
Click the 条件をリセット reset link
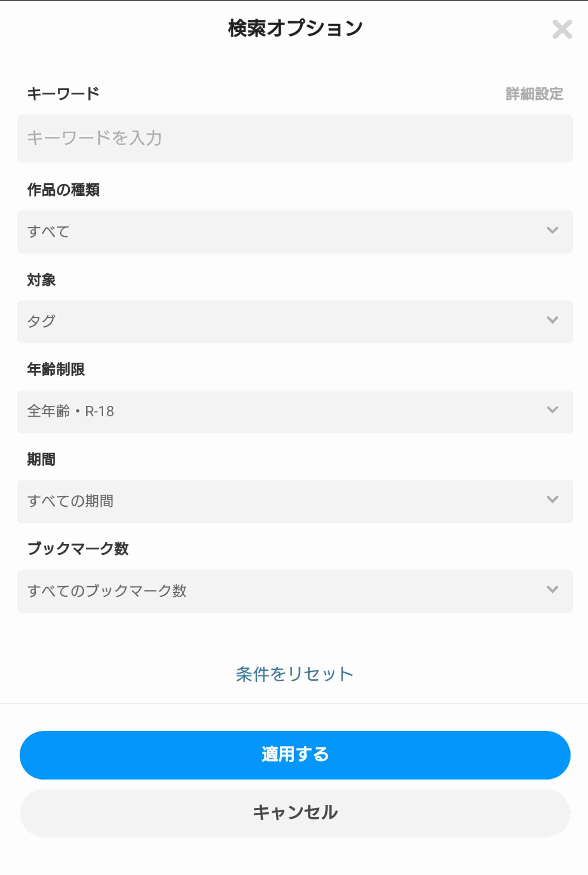(x=294, y=674)
